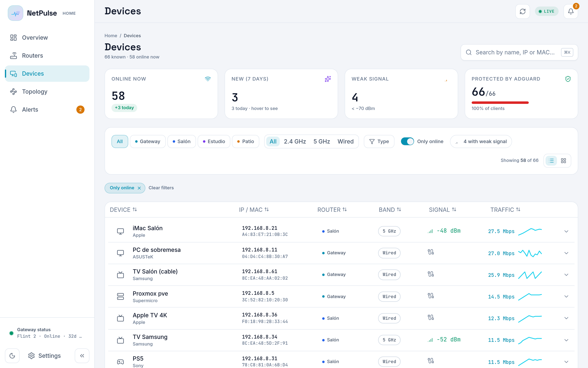Click the NetPulse logo icon

click(15, 13)
